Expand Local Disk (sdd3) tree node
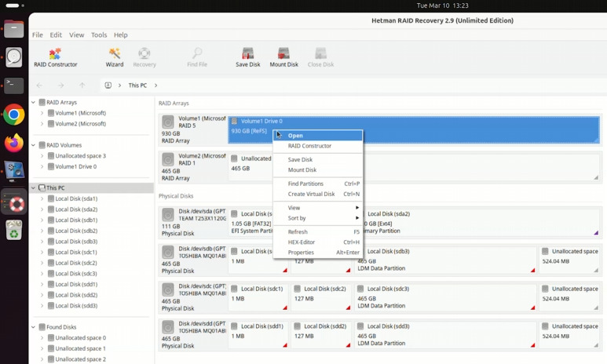Viewport: 607px width, 364px height. click(42, 306)
